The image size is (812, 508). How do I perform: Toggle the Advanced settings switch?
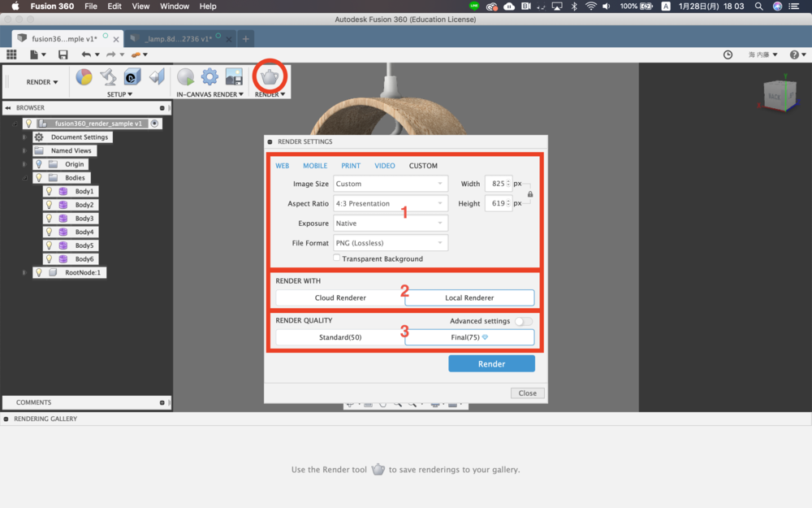[524, 321]
